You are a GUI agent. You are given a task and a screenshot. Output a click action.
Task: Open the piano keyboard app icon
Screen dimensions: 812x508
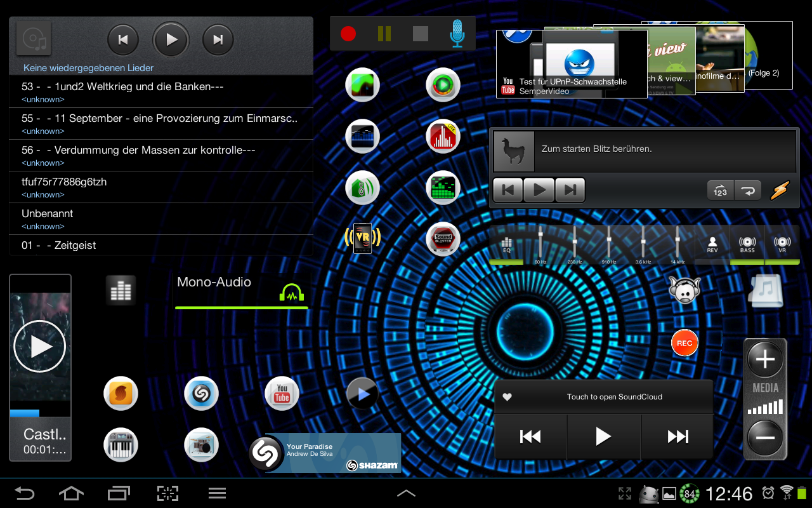tap(121, 445)
